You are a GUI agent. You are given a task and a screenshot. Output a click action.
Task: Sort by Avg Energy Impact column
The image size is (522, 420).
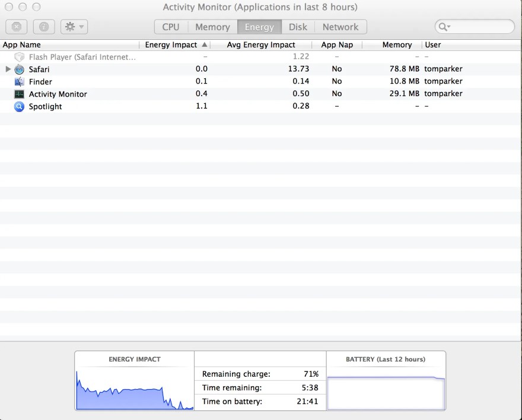coord(261,44)
